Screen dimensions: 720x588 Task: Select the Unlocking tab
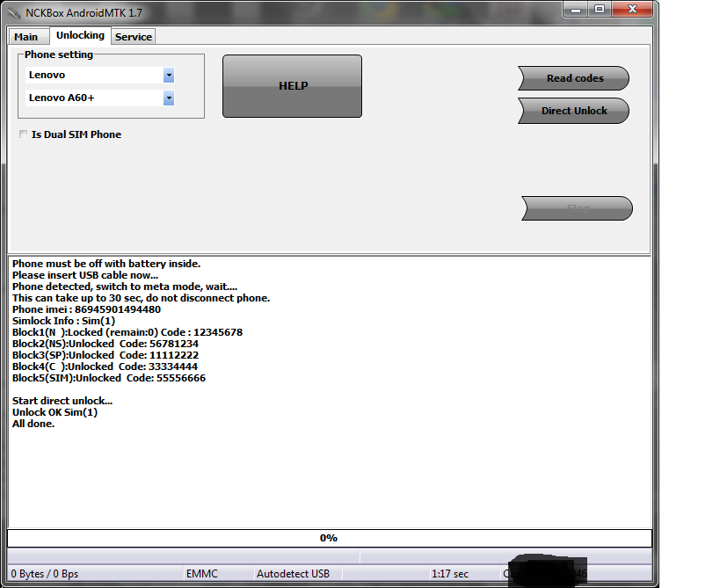[x=80, y=36]
